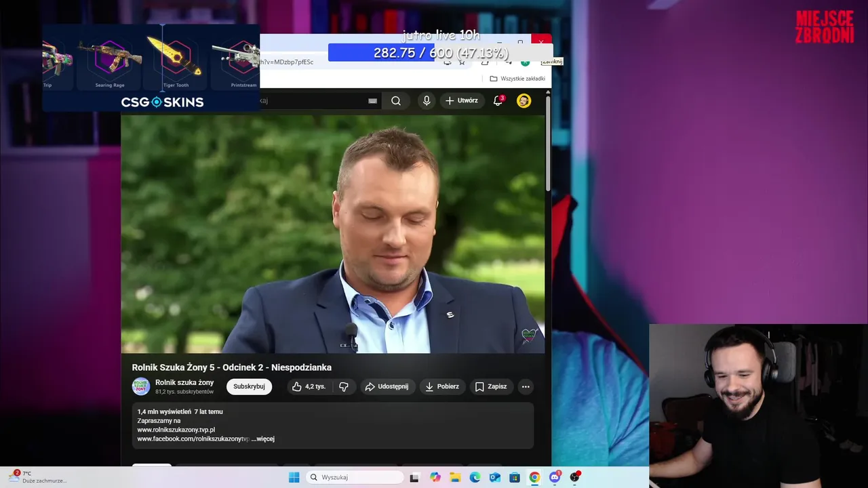Click the CSGO SKINS logo
This screenshot has height=488, width=868.
pyautogui.click(x=162, y=102)
